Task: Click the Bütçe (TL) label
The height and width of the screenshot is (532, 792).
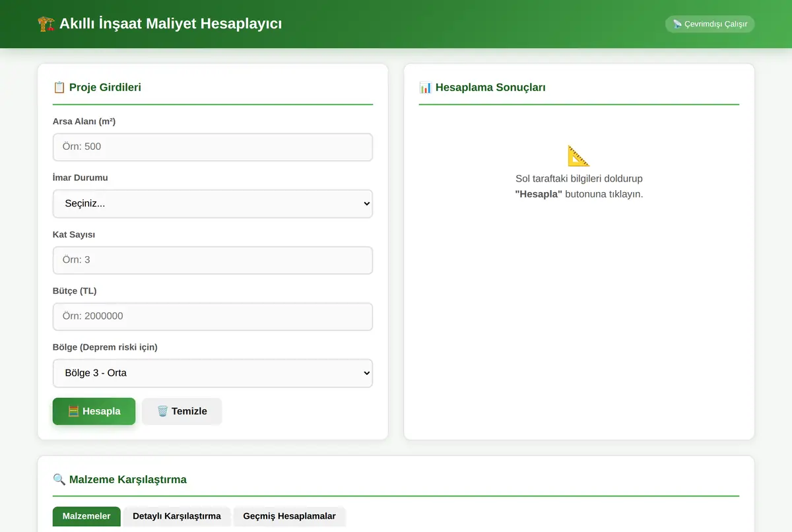Action: point(75,290)
